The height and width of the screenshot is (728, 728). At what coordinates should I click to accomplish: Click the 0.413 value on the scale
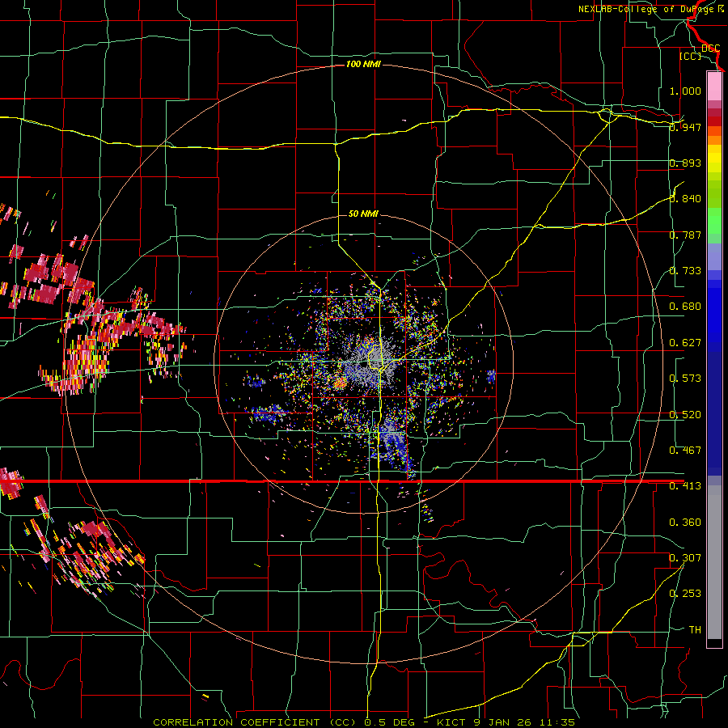click(685, 486)
